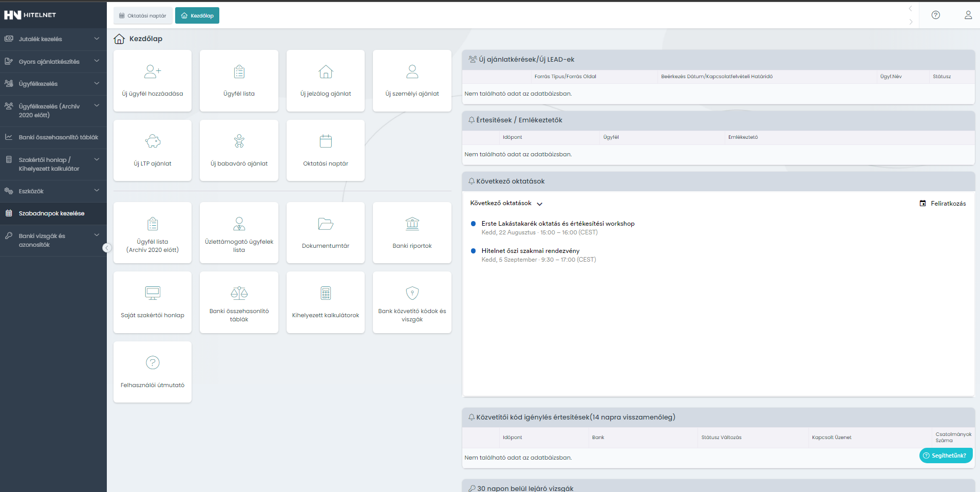Switch to the Kezdőlap tab

point(197,15)
